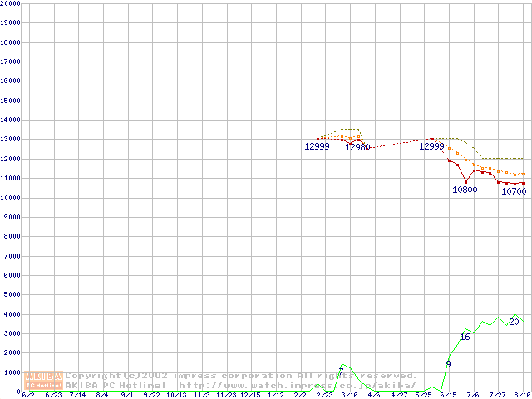Click the 9/22 date on x-axis
The width and height of the screenshot is (532, 399).
[151, 396]
